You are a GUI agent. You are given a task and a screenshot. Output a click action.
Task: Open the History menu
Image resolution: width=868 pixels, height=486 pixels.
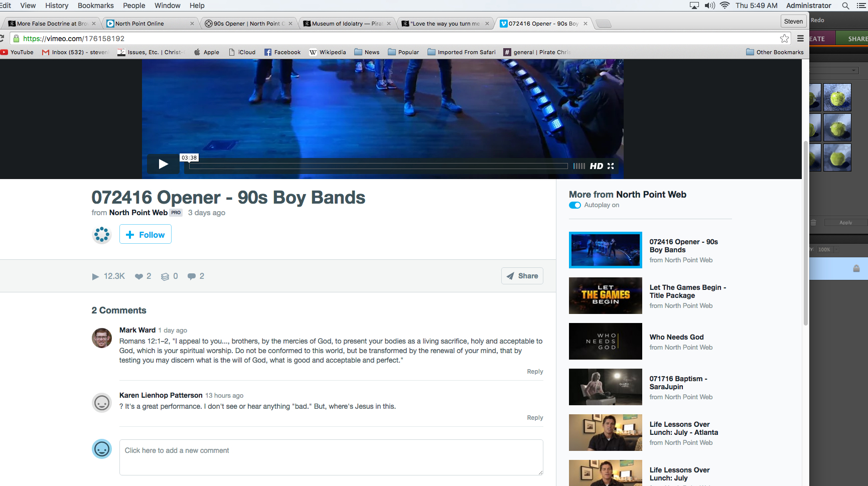pos(57,6)
